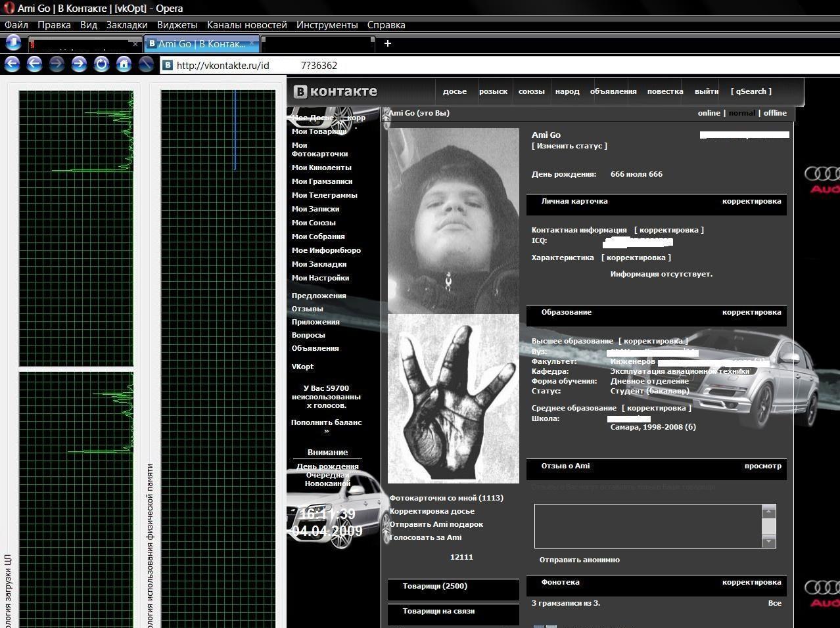Close the Ami Go | В Контакте tab
This screenshot has width=840, height=628.
[252, 44]
